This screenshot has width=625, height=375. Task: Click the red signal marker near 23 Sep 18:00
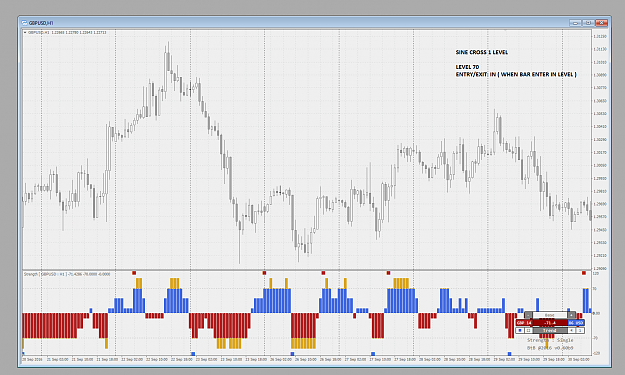pos(264,273)
